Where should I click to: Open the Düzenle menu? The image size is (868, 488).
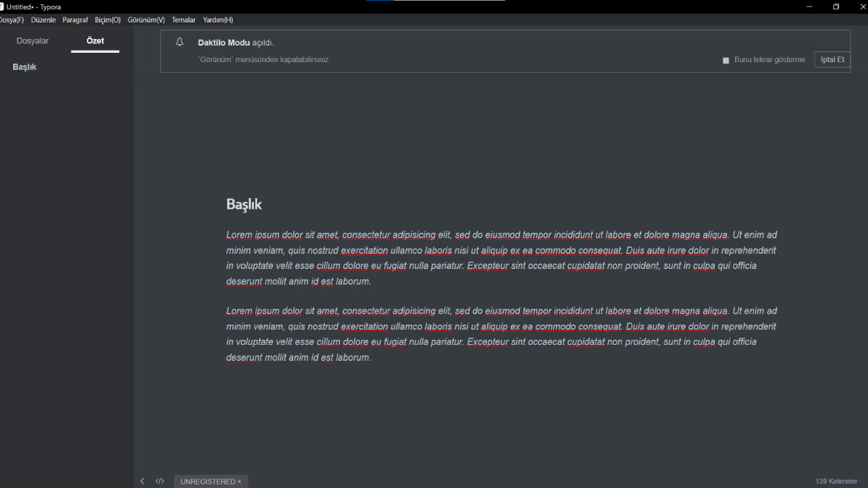click(43, 20)
